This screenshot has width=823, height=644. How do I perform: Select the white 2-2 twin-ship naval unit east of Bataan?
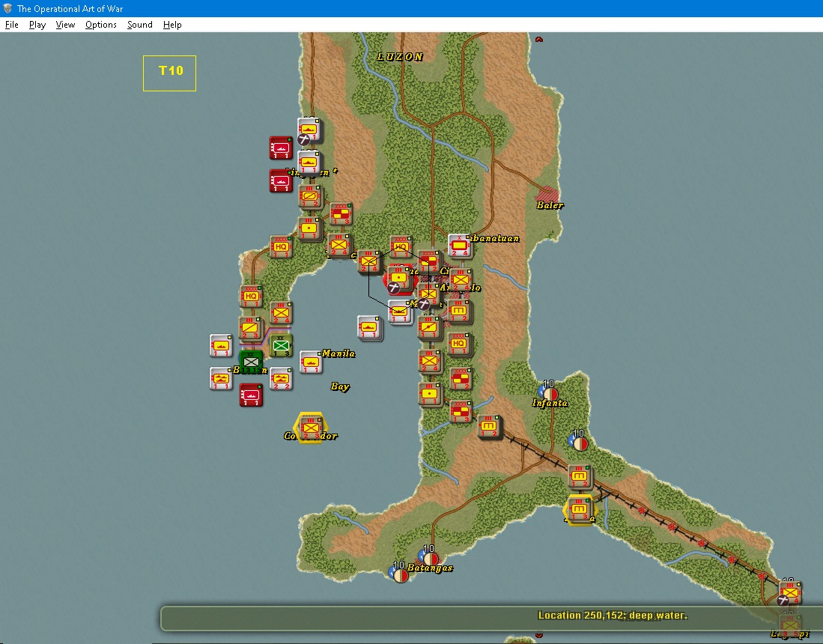coord(281,379)
